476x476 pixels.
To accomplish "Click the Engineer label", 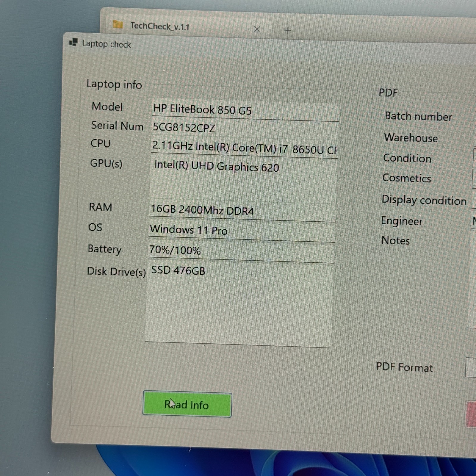I will [402, 221].
